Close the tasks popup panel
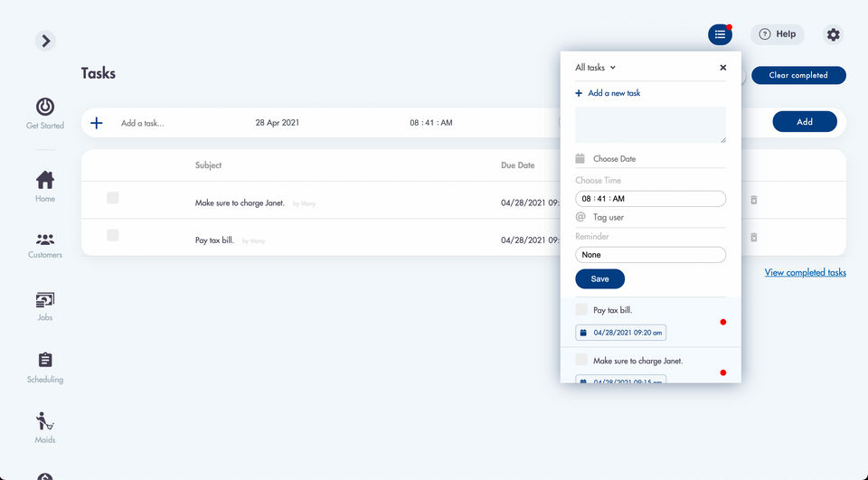Image resolution: width=868 pixels, height=480 pixels. coord(723,68)
